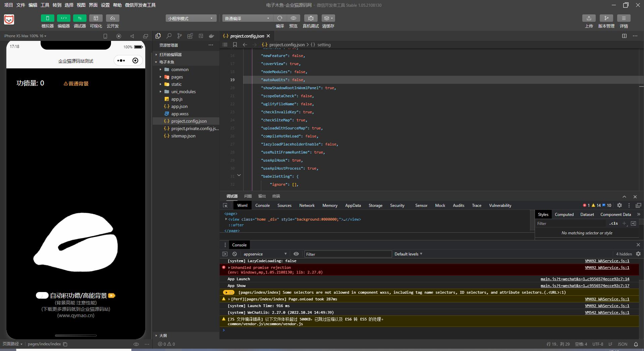This screenshot has height=351, width=644.
Task: Click the Real Device Debug icon
Action: (311, 18)
